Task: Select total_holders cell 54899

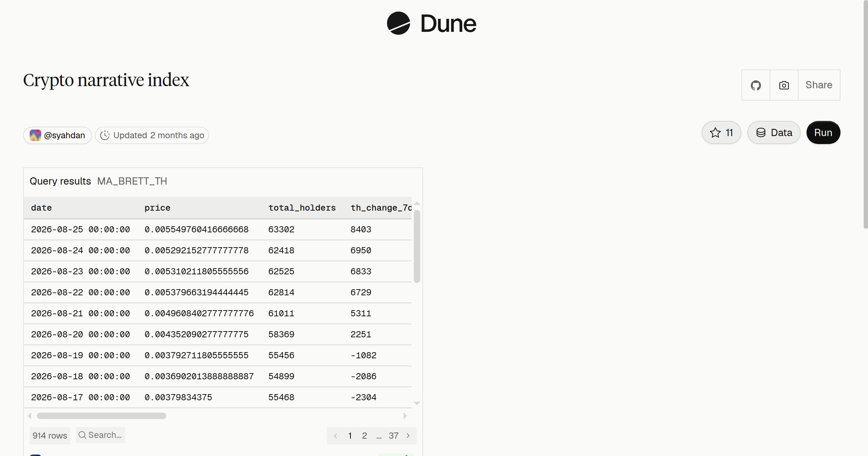Action: 281,376
